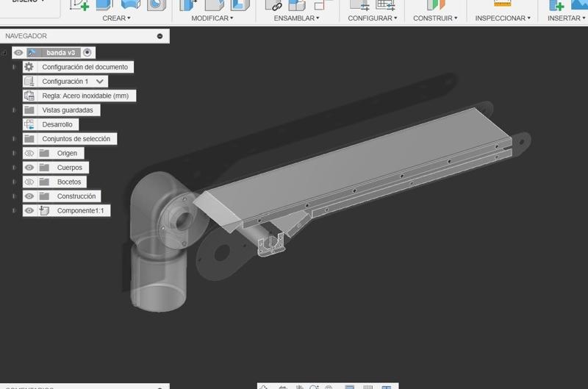Select the Desarrollo label
This screenshot has height=389, width=588.
click(57, 124)
